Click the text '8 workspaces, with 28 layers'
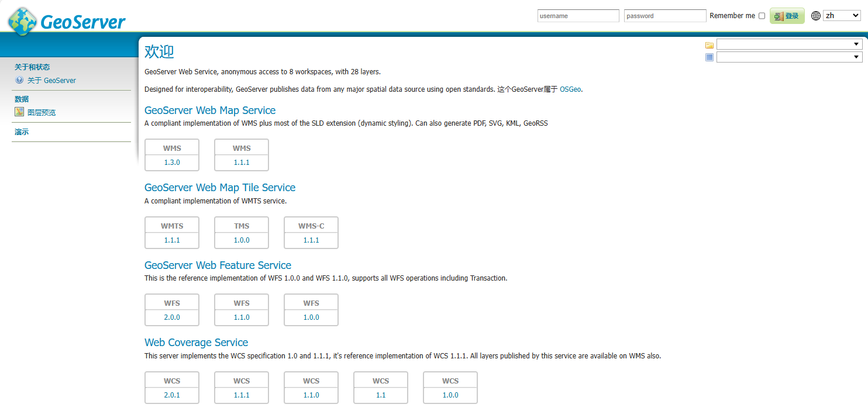 pos(334,72)
